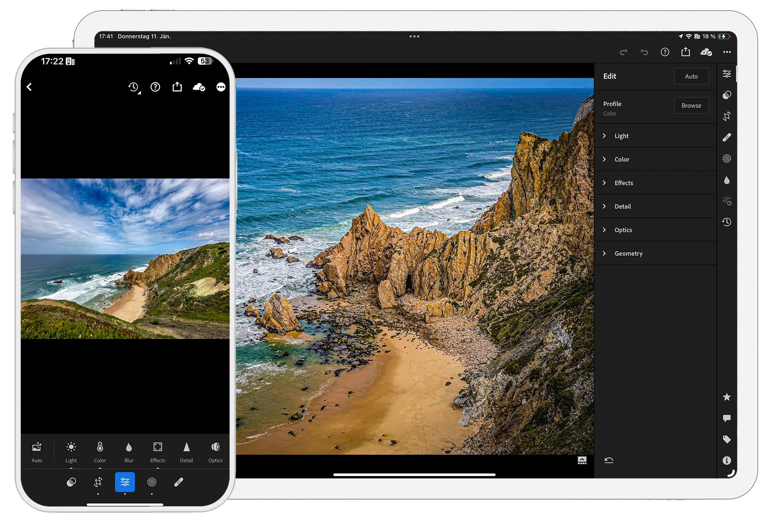Open the history dropdown on the phone
Screen dimensions: 771x532
coord(133,87)
